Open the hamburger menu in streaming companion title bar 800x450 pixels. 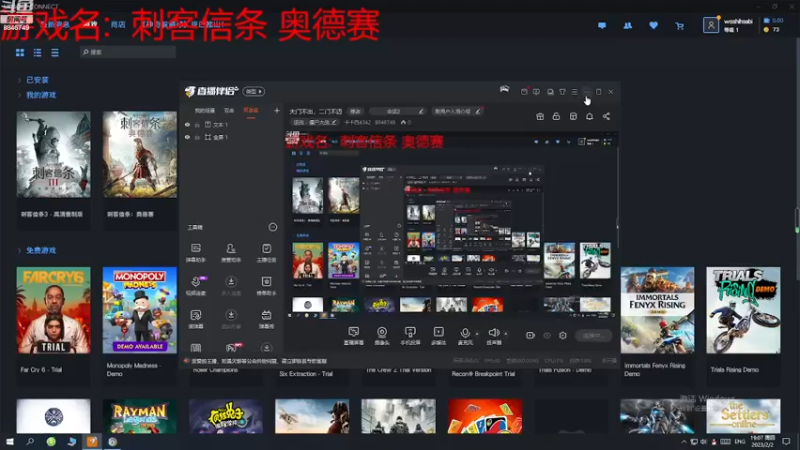click(x=574, y=92)
